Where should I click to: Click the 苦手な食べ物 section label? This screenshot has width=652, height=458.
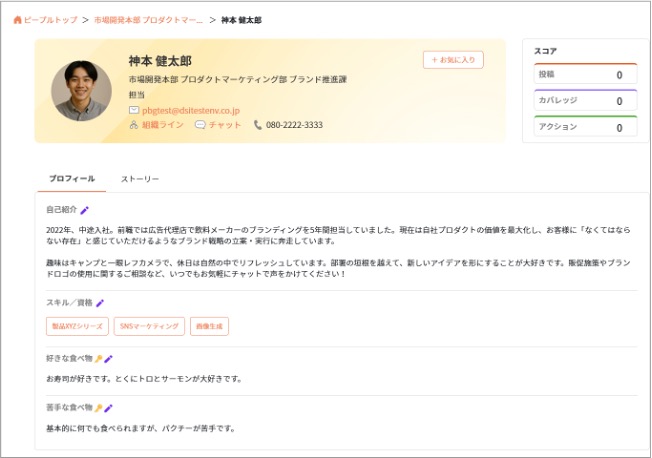(x=69, y=407)
